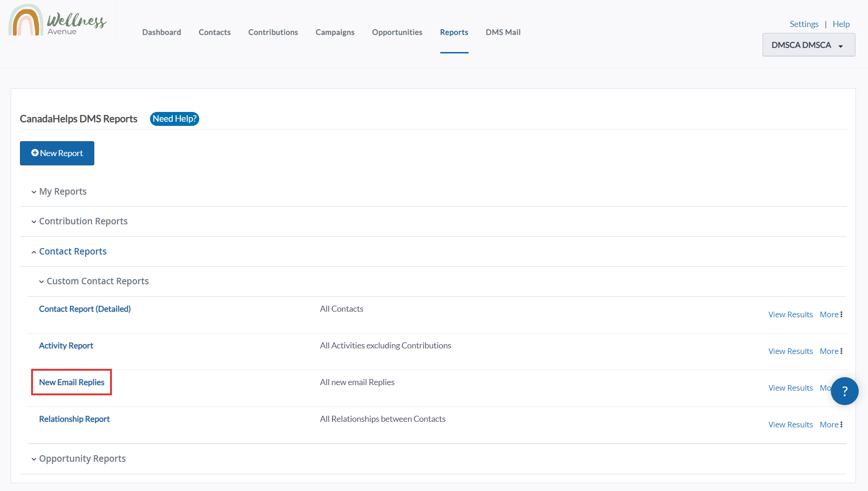The height and width of the screenshot is (491, 868).
Task: Open the Relationship Report link
Action: 74,419
